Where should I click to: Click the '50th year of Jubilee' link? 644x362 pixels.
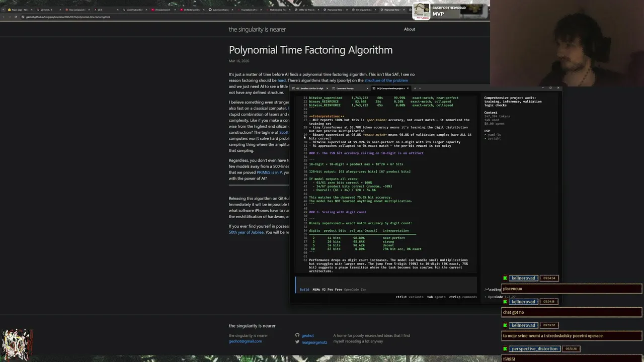coord(246,232)
